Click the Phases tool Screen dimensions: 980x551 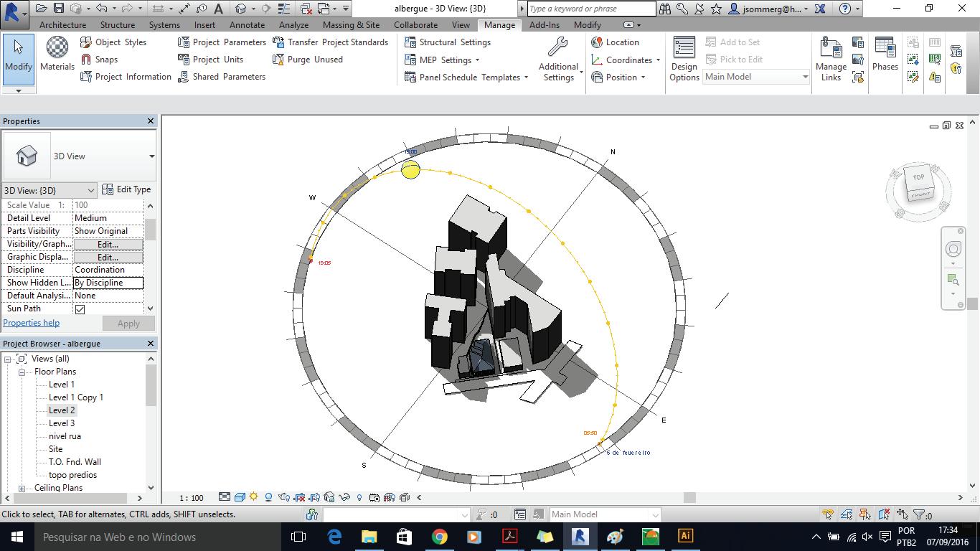(885, 55)
